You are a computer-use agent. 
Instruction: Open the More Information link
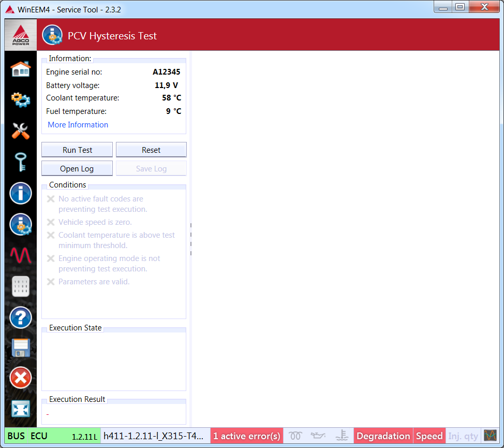pos(78,125)
